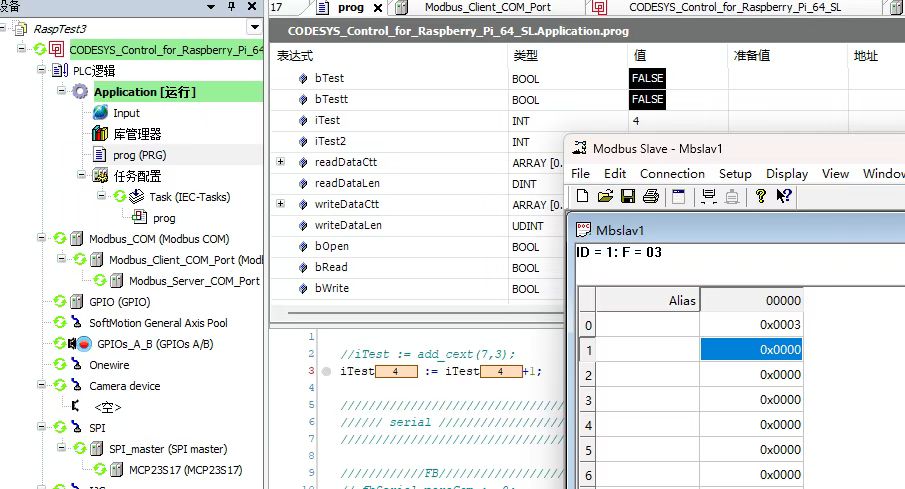Click New document icon in Modbus Slave toolbar
This screenshot has width=905, height=489.
(582, 196)
